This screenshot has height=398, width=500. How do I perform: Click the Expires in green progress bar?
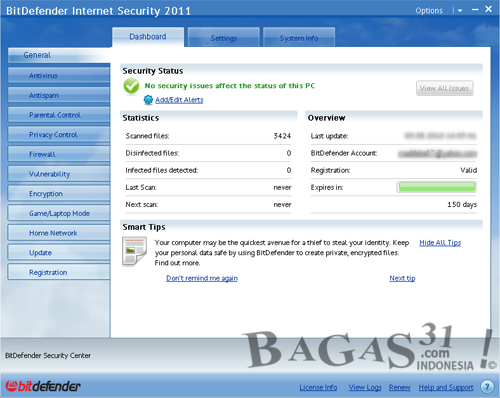(x=437, y=187)
